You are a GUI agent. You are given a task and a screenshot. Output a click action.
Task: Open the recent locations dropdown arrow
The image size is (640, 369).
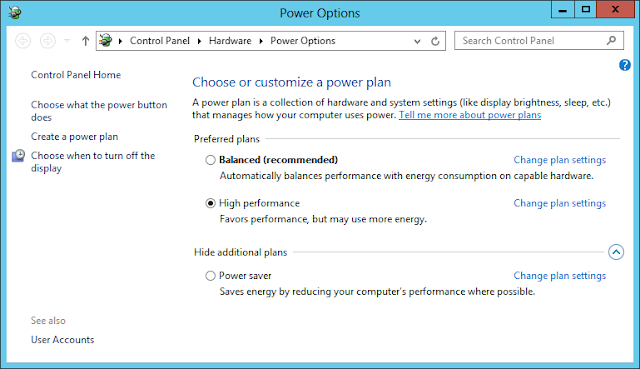(x=67, y=41)
